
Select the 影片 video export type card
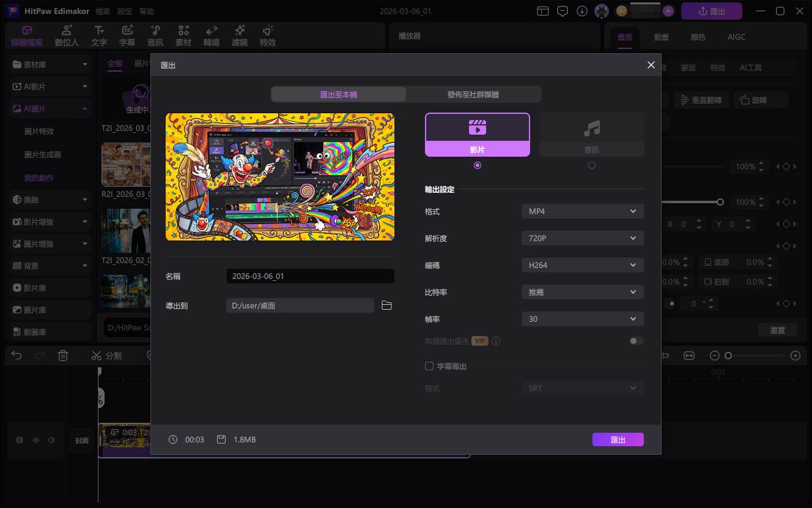(x=477, y=135)
